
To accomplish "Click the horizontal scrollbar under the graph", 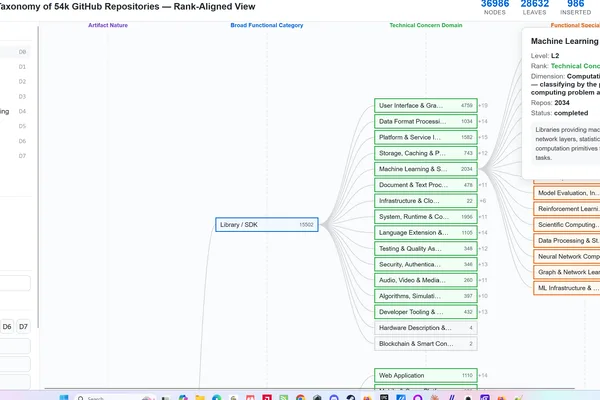I will coord(309,389).
